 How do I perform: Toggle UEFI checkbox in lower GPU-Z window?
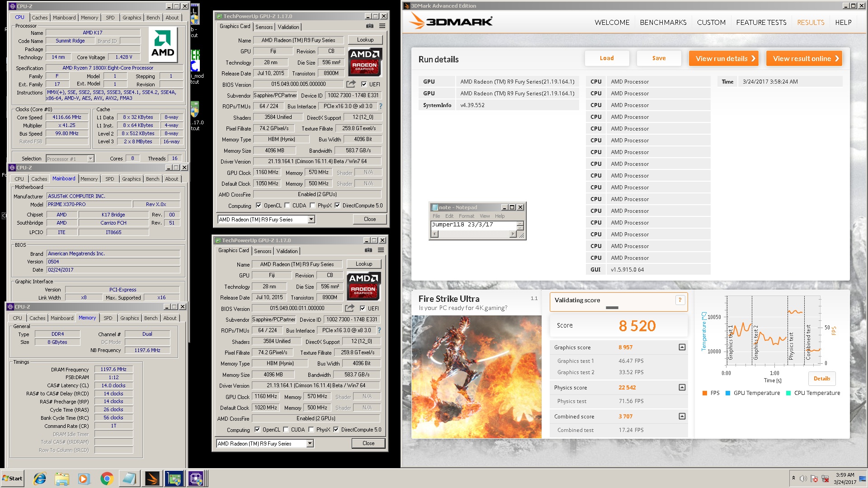(x=363, y=308)
